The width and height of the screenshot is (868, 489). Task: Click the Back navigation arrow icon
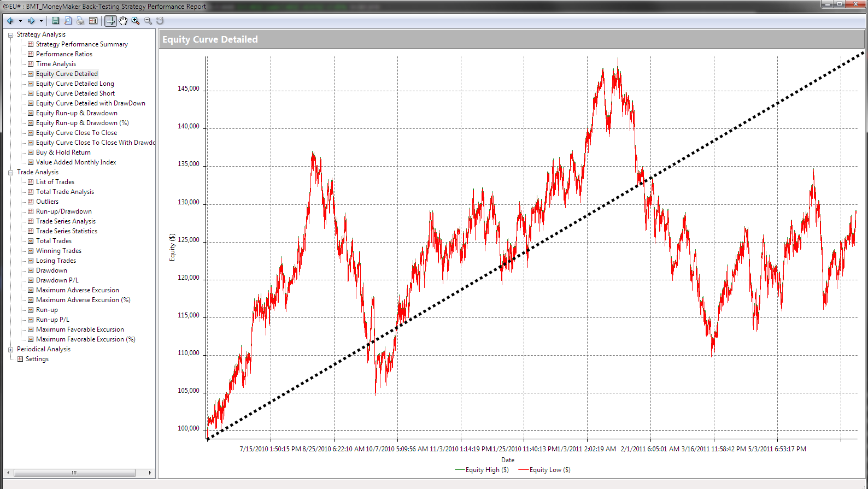[x=10, y=21]
